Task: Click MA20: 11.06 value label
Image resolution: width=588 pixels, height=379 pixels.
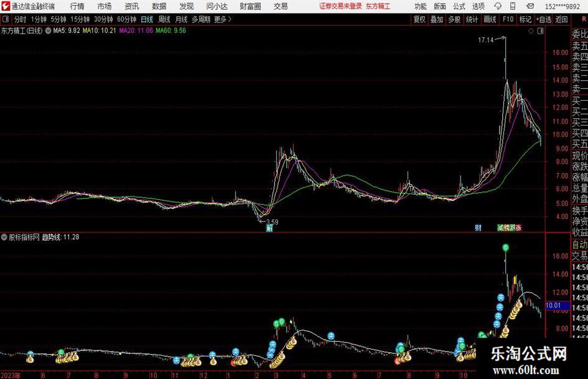Action: 136,30
